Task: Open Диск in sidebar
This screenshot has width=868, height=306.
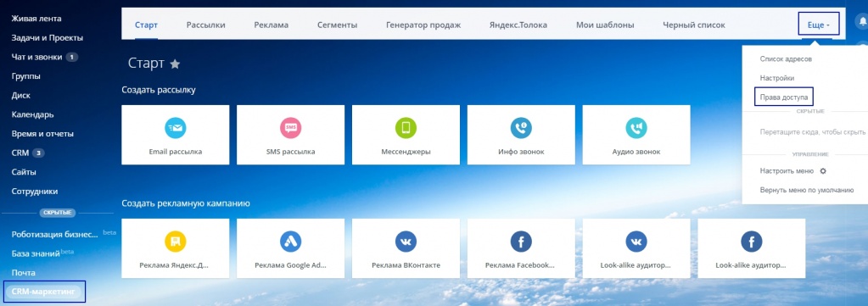Action: tap(21, 95)
